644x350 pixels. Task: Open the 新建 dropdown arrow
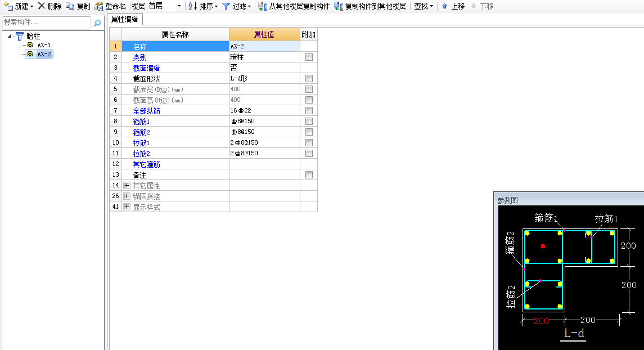(31, 7)
